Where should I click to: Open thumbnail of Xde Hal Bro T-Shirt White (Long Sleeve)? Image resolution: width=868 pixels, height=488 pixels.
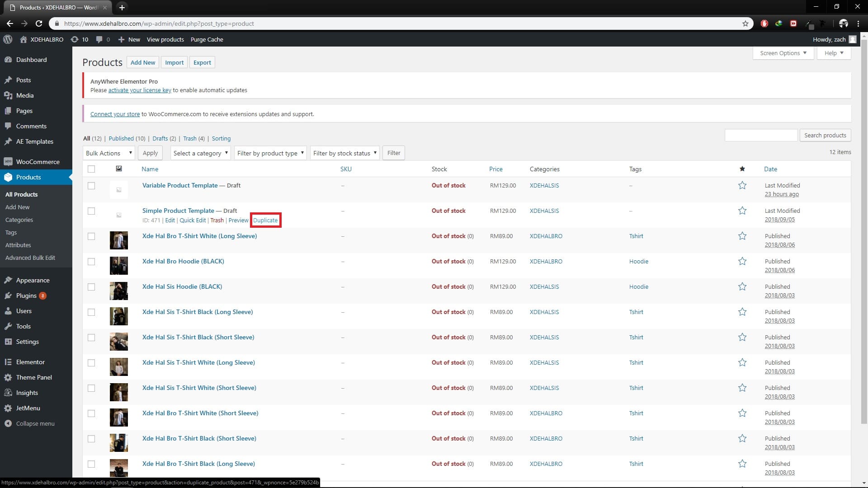tap(119, 240)
